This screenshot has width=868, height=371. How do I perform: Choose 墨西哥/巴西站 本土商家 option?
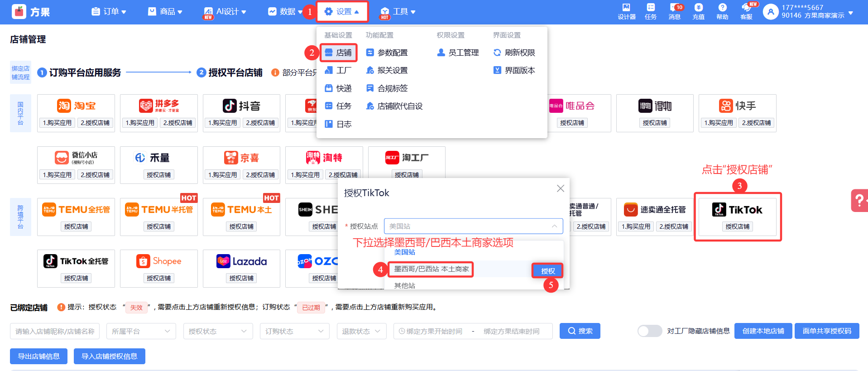tap(431, 269)
